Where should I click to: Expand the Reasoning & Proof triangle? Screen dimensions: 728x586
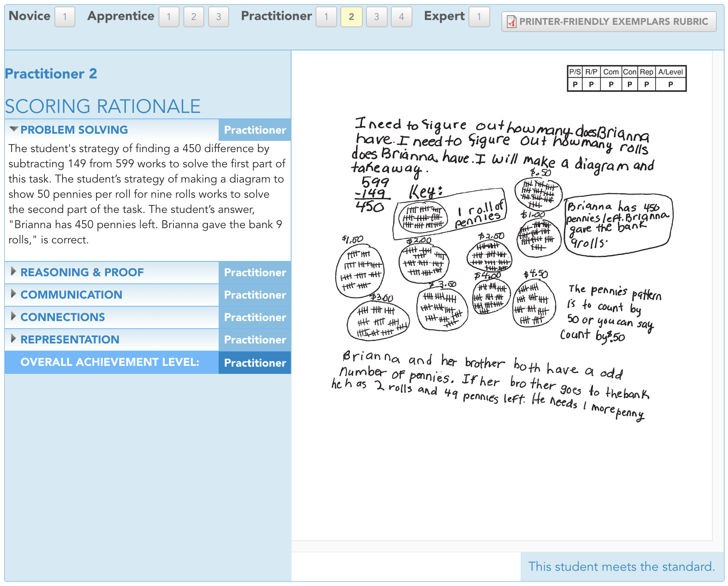(14, 271)
